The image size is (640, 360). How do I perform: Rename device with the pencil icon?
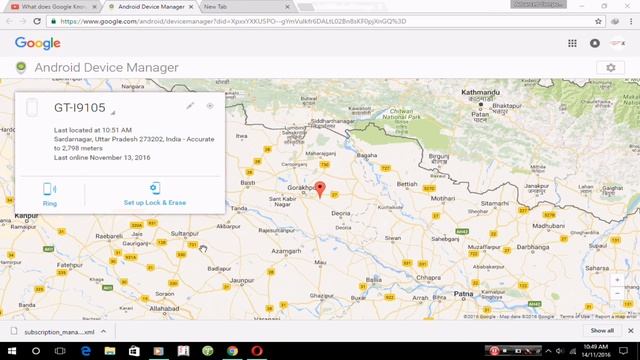pos(190,106)
